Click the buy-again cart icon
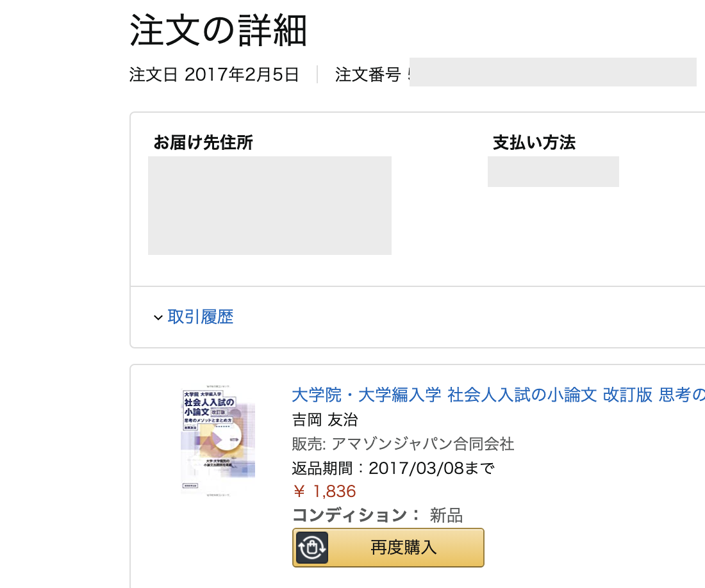Viewport: 705px width, 588px height. pyautogui.click(x=312, y=548)
